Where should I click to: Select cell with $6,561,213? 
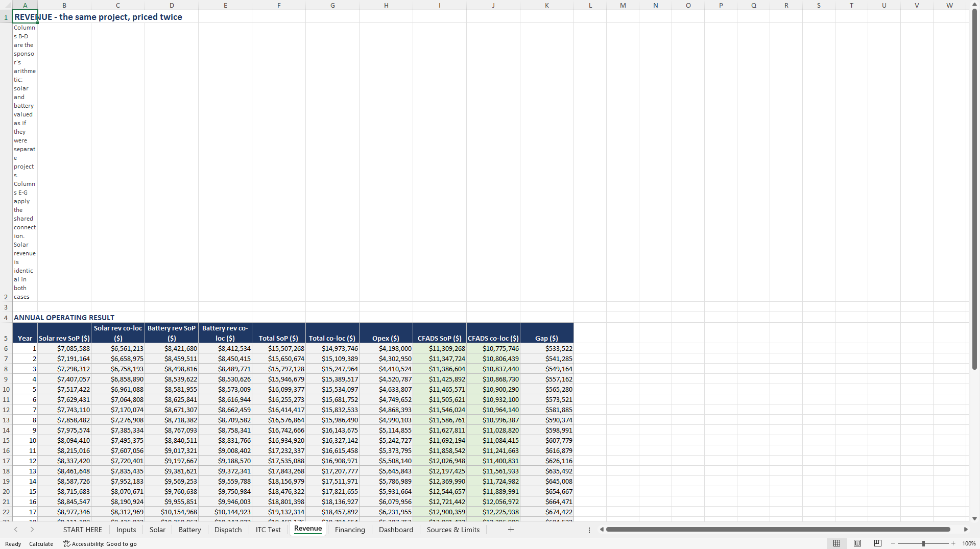click(x=118, y=348)
